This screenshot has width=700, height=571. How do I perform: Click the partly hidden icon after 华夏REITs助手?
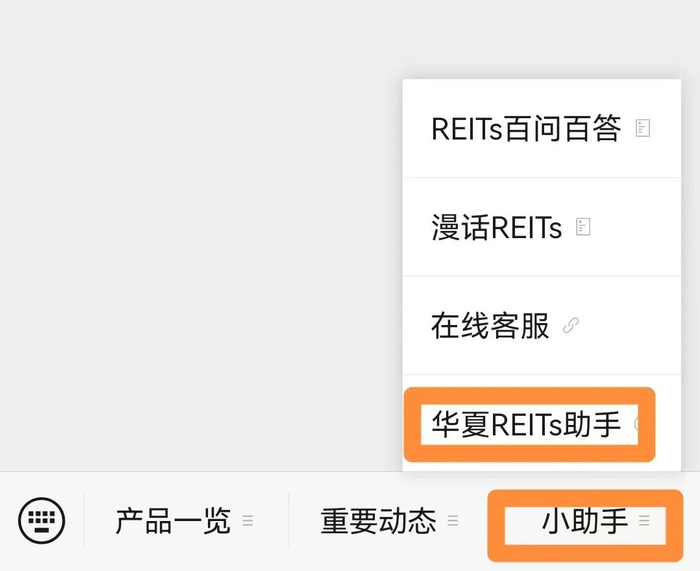pyautogui.click(x=638, y=424)
